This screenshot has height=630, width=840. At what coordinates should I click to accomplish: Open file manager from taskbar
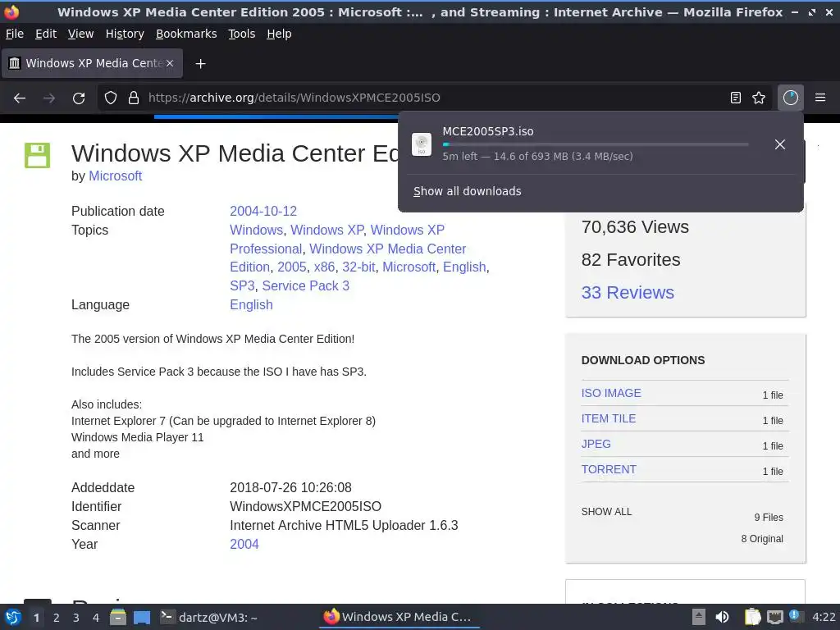pyautogui.click(x=118, y=617)
